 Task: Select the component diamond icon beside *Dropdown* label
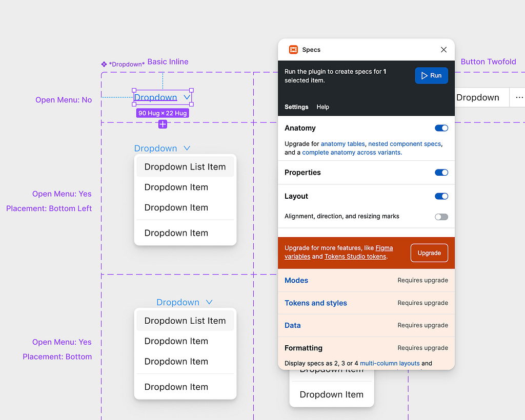[103, 64]
